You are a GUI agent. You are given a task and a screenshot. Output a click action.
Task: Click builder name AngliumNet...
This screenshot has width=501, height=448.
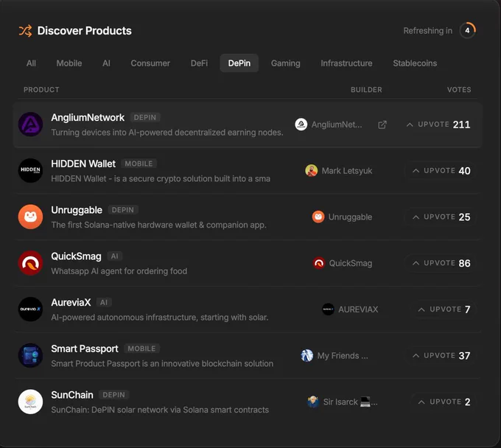tap(337, 125)
